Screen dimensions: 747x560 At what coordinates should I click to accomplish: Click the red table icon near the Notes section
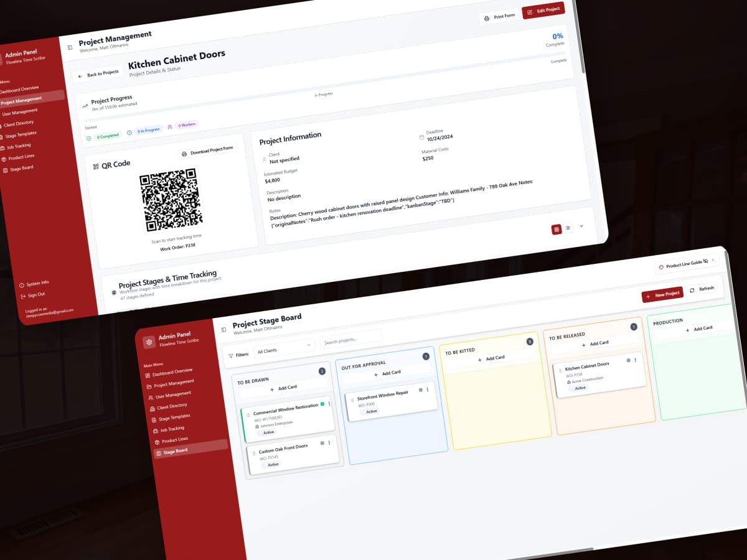point(557,229)
